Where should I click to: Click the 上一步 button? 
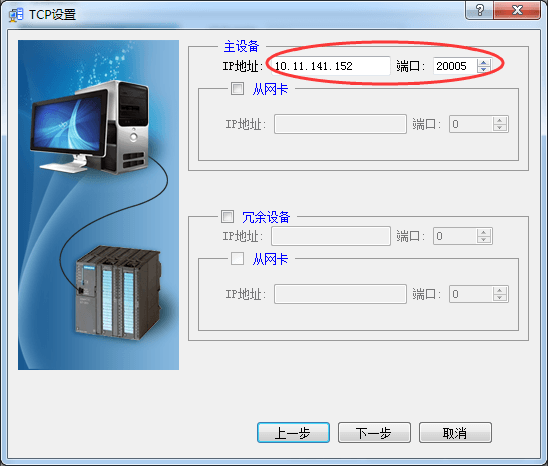[293, 432]
